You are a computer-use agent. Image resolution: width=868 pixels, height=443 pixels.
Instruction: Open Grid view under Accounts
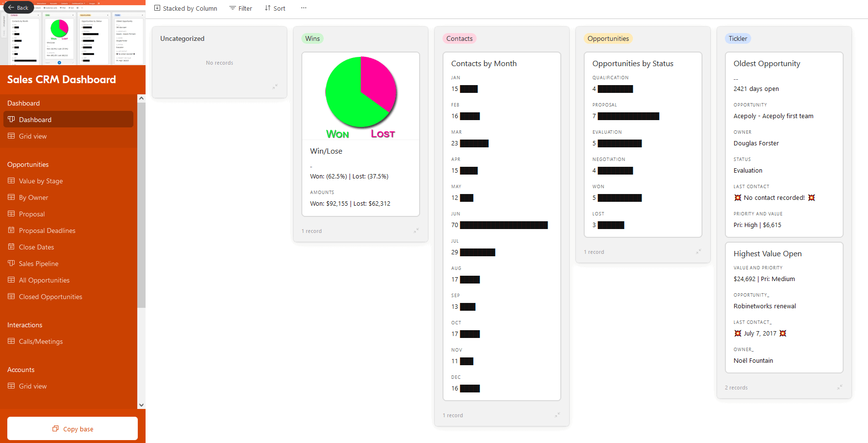click(33, 386)
